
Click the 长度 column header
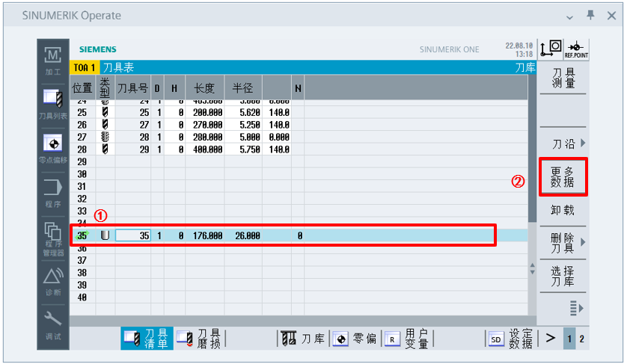(204, 87)
